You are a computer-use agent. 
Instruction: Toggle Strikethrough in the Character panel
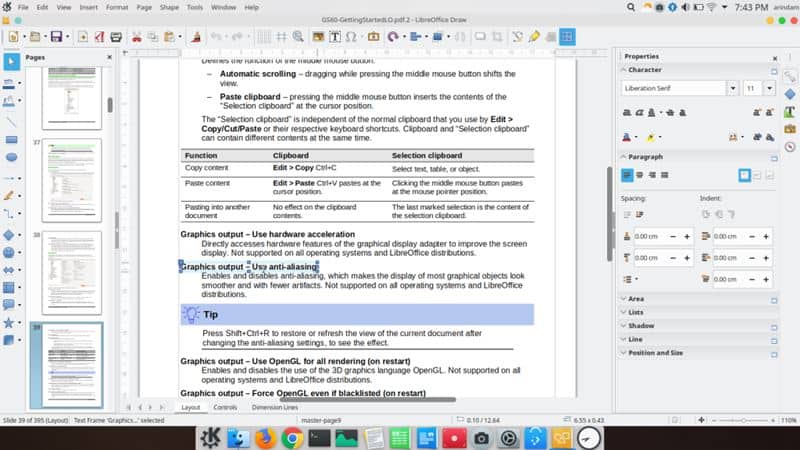tap(670, 113)
